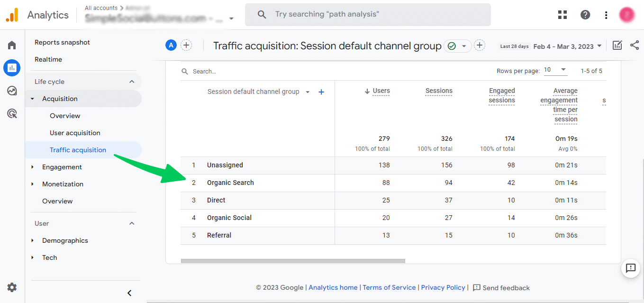
Task: Open your Google account avatar
Action: point(626,14)
